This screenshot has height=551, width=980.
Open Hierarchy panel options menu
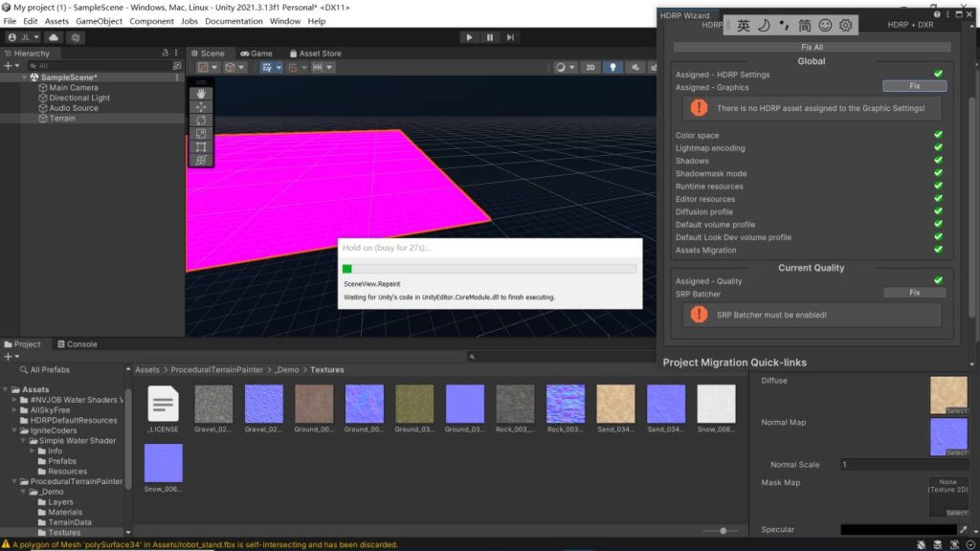coord(176,54)
